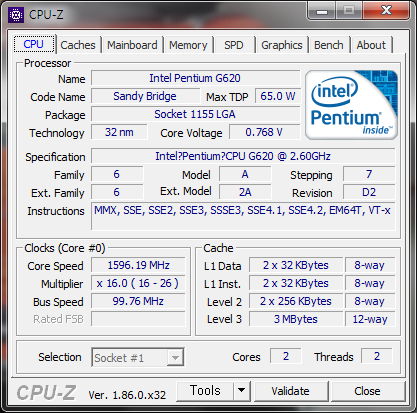This screenshot has height=413, width=417.
Task: Open the Graphics tab
Action: click(282, 45)
